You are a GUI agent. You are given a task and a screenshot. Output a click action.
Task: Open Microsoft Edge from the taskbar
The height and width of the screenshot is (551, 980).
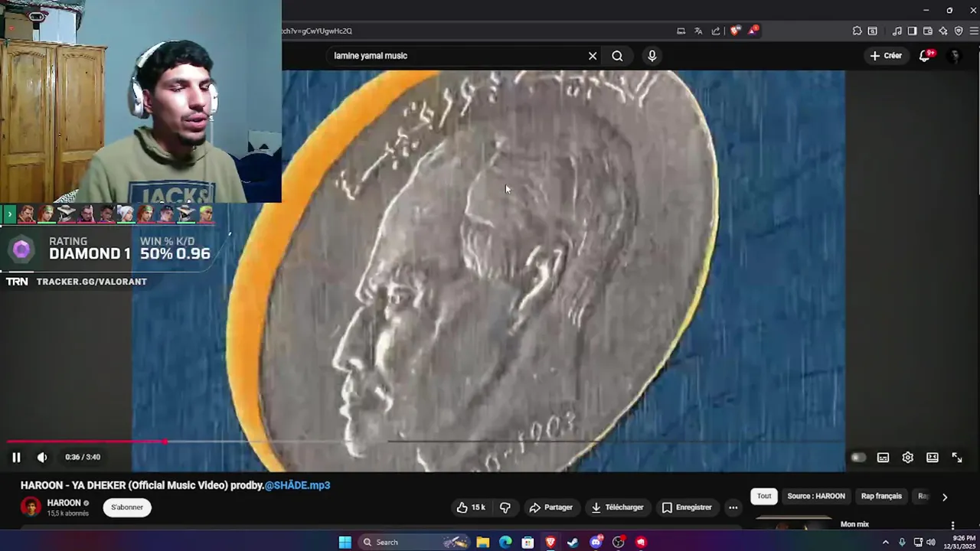[x=505, y=542]
